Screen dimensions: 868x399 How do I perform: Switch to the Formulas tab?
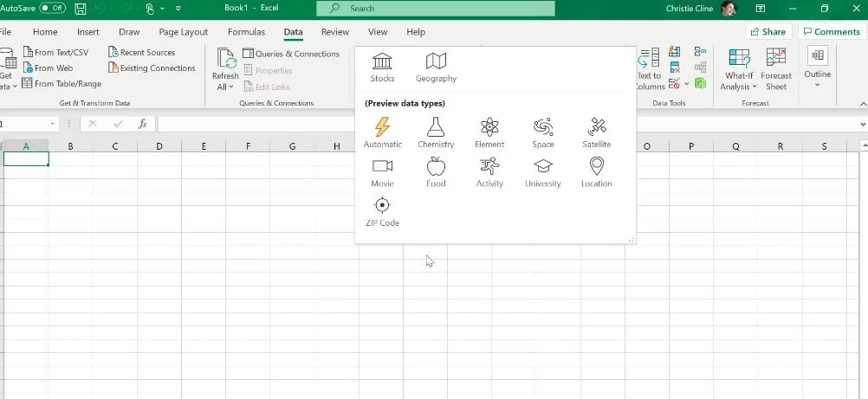point(246,32)
